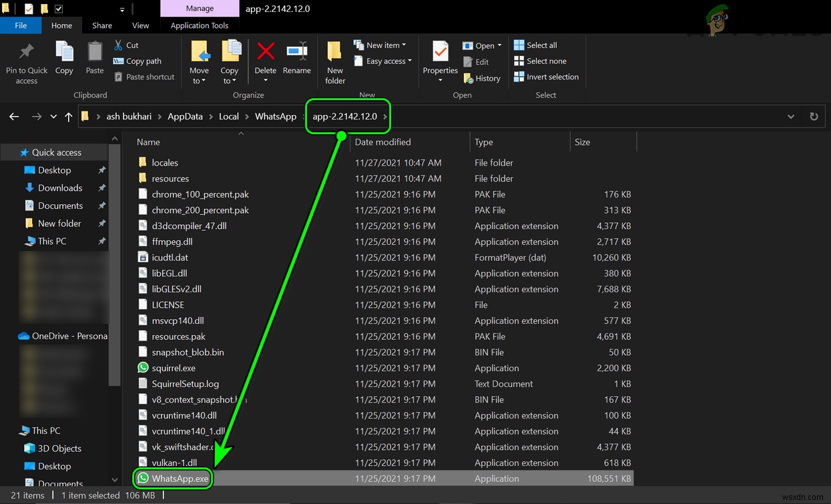Open the File menu
The width and height of the screenshot is (831, 504).
[x=21, y=25]
